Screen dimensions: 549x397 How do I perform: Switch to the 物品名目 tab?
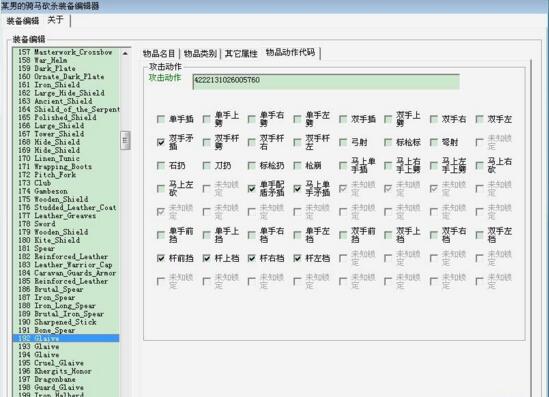click(159, 54)
